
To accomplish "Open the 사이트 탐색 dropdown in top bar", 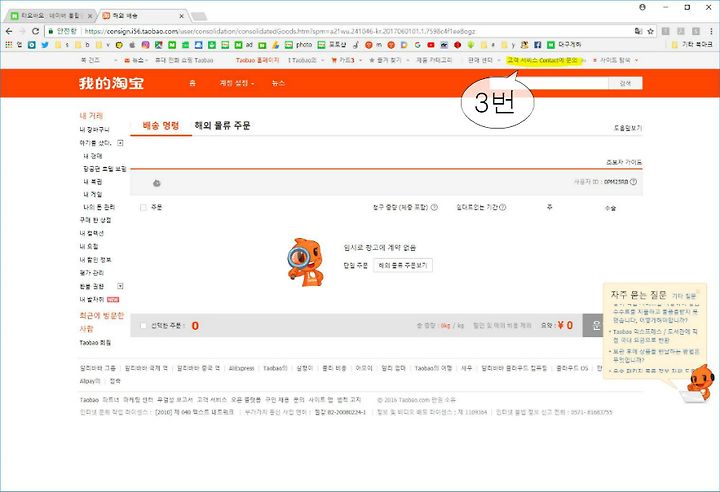I will (x=615, y=60).
